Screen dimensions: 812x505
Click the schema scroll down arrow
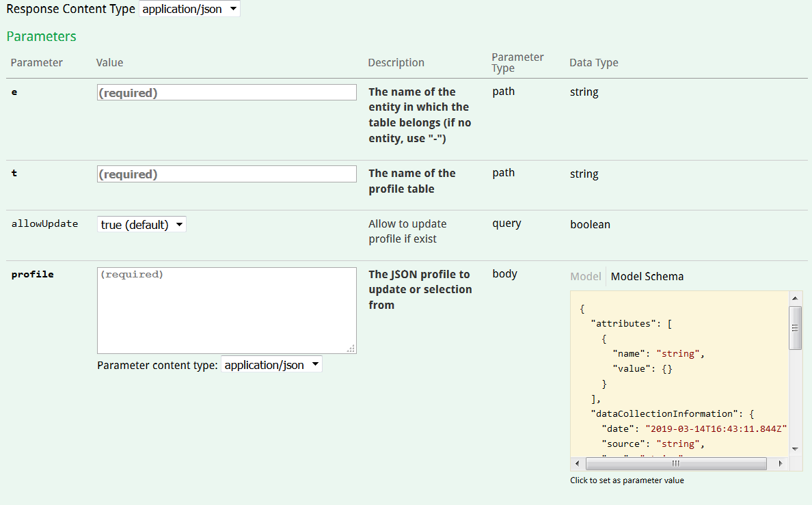(x=795, y=448)
